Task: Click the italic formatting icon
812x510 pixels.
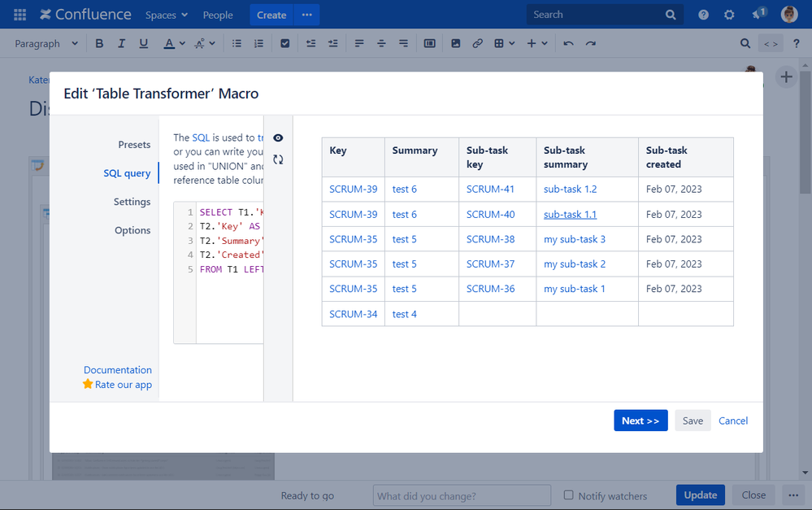Action: (122, 44)
